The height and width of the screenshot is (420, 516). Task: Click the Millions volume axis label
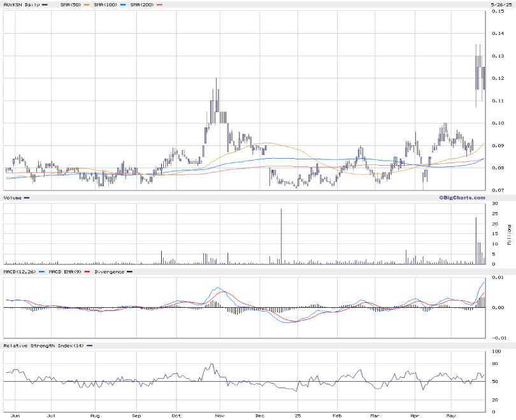(x=509, y=235)
